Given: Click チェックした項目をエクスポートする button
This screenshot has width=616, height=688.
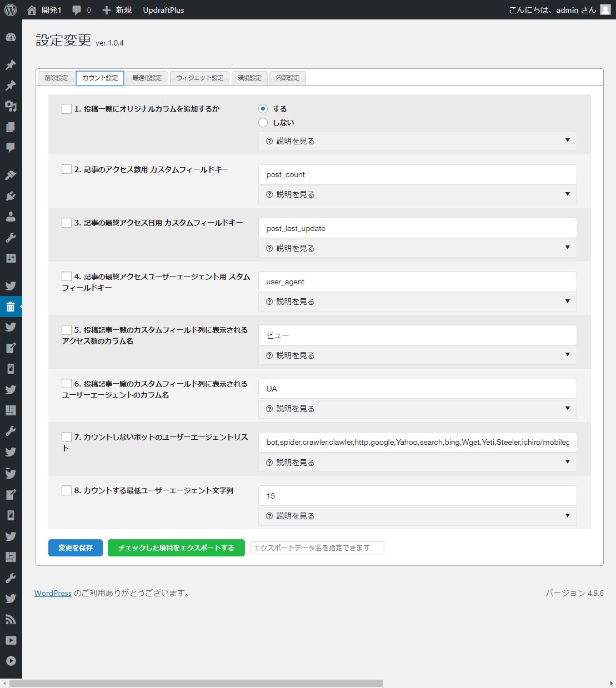Looking at the screenshot, I should pos(176,548).
